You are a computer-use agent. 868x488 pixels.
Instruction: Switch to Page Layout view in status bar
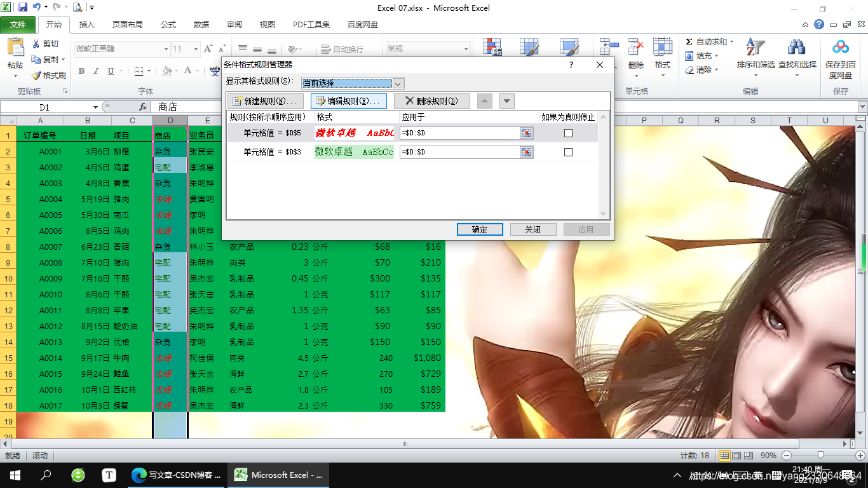click(736, 456)
